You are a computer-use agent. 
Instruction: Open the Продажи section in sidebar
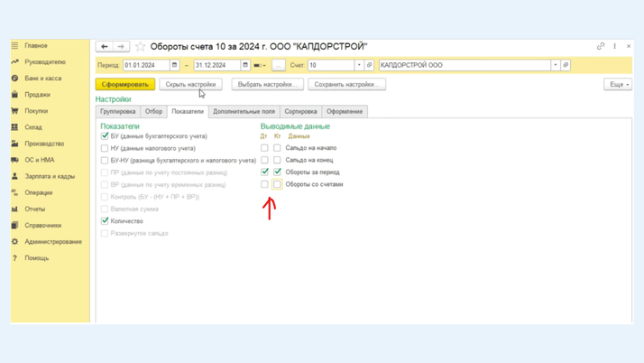click(37, 95)
